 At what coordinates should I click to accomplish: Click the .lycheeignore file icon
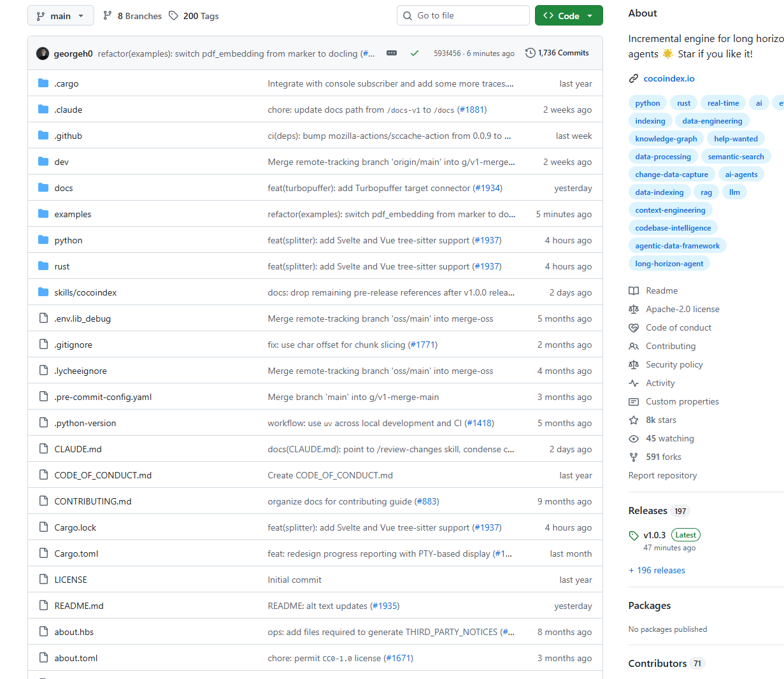(x=43, y=371)
